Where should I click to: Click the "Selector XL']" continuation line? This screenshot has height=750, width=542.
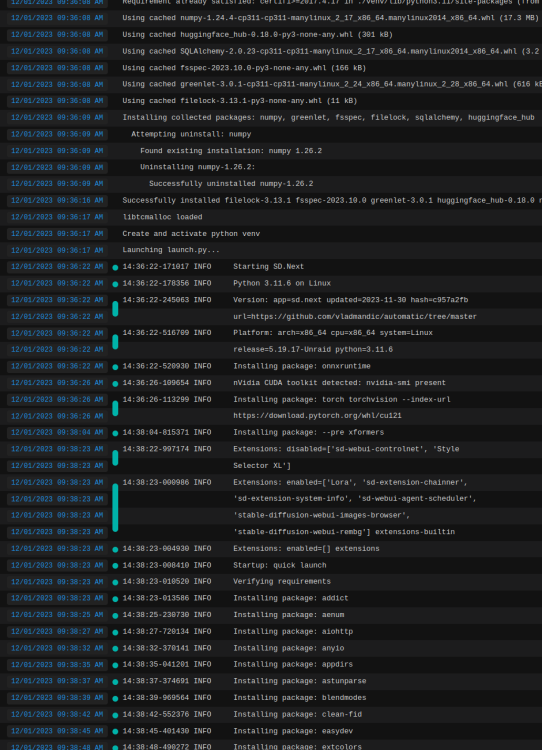(262, 466)
